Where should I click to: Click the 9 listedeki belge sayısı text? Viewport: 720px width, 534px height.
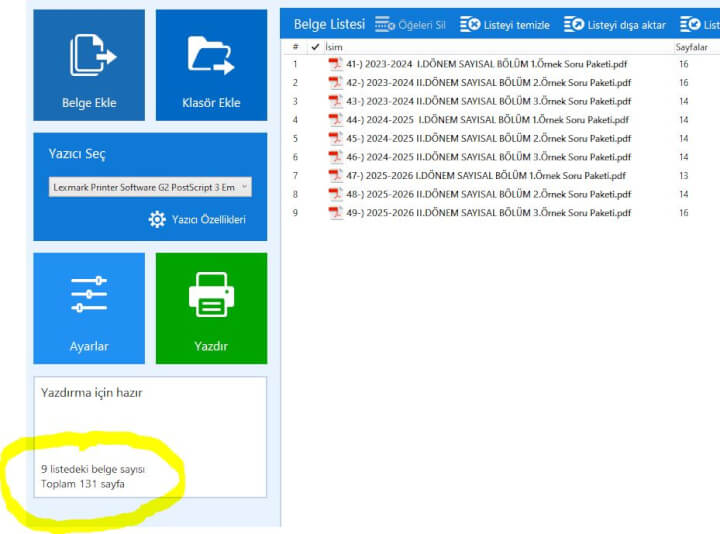point(93,469)
